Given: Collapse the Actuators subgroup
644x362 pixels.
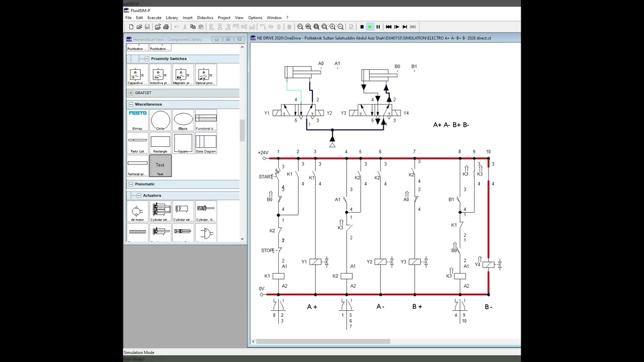Looking at the screenshot, I should tap(139, 196).
